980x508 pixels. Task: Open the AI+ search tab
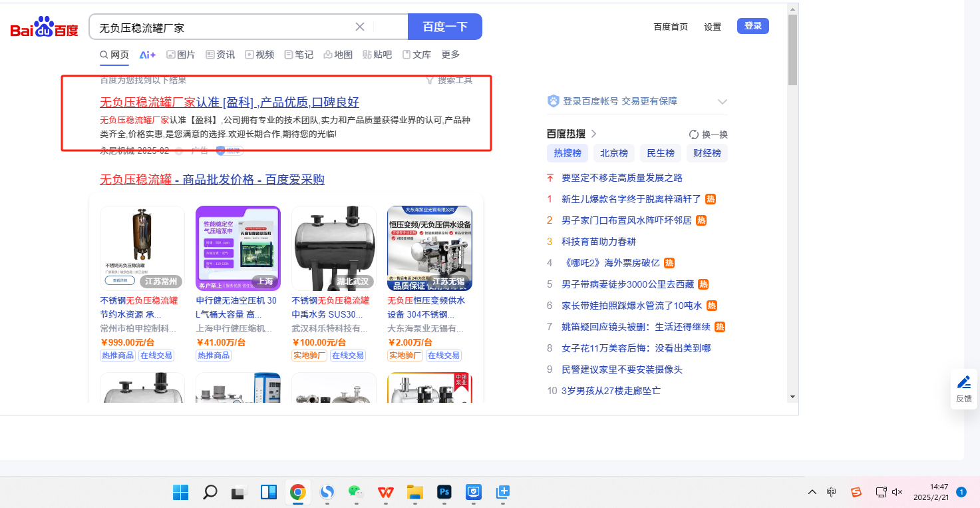pyautogui.click(x=148, y=55)
